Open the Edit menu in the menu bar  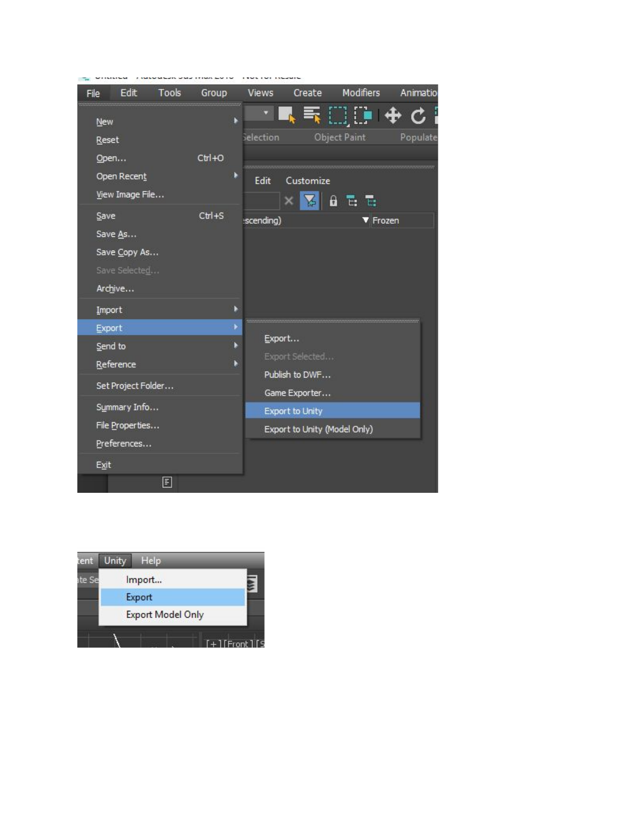tap(128, 93)
